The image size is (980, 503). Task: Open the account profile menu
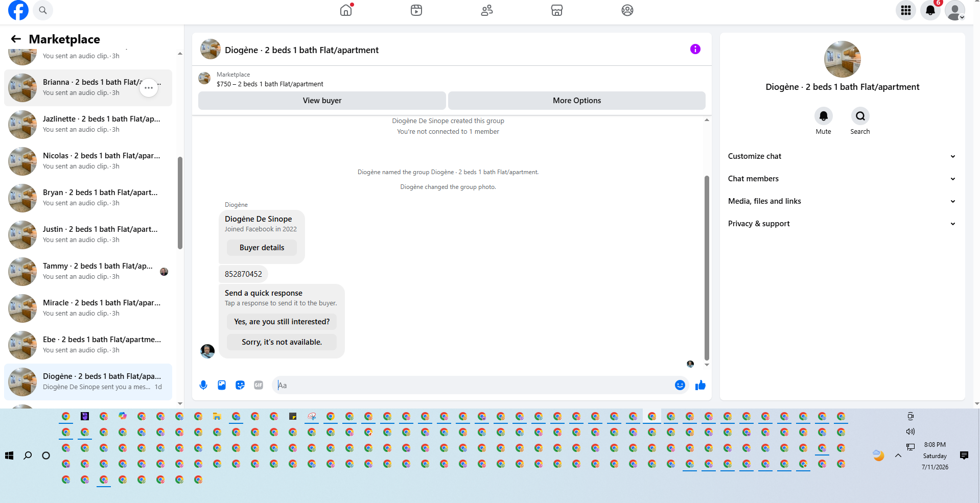(955, 10)
